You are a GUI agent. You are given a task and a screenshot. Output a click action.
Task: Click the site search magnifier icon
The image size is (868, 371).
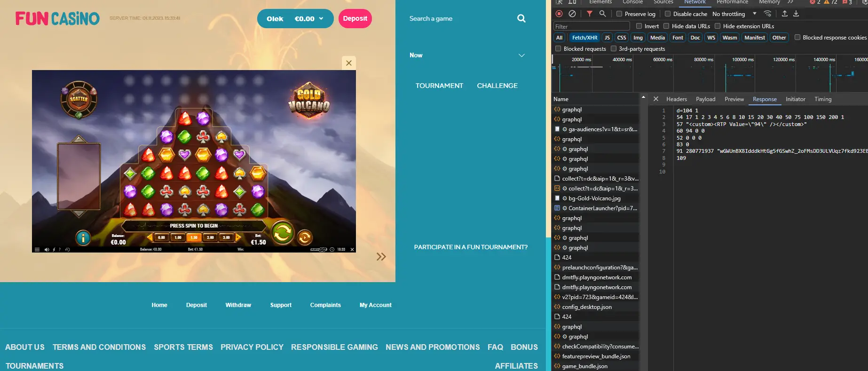[521, 18]
